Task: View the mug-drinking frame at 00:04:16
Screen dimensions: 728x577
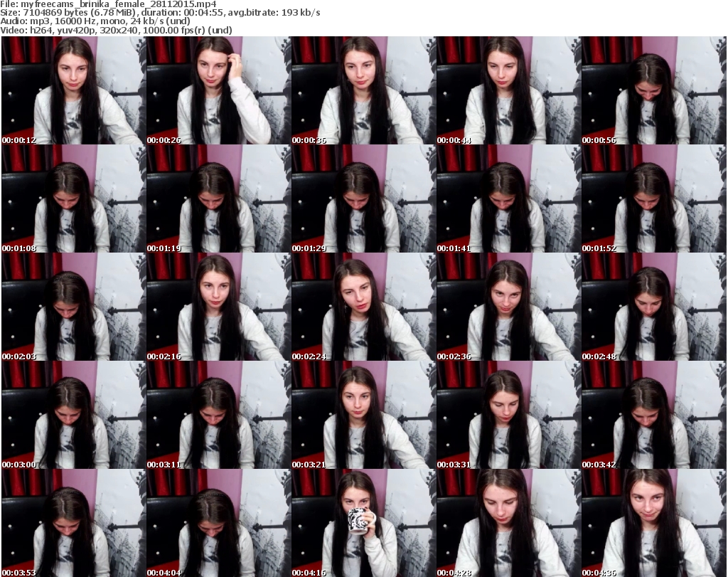Action: click(363, 523)
